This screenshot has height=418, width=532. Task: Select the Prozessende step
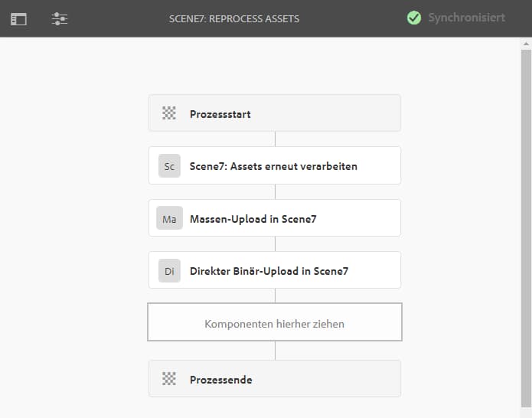coord(275,379)
